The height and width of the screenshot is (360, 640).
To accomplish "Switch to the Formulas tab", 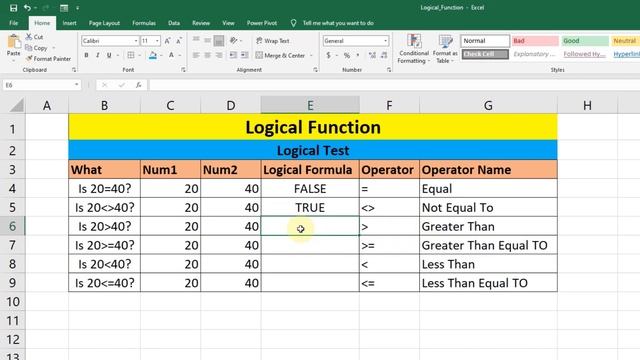I will pyautogui.click(x=144, y=23).
